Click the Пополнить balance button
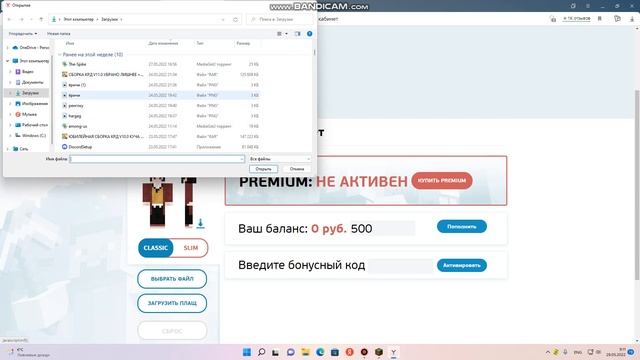The image size is (640, 360). click(462, 227)
